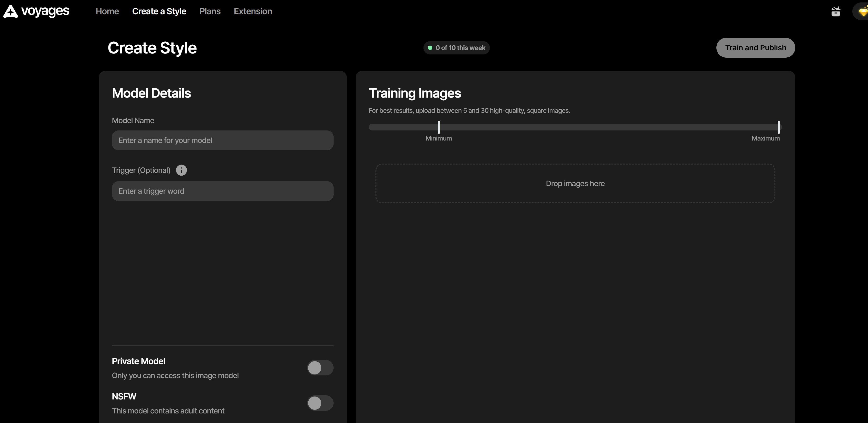868x423 pixels.
Task: Go to the Home nav item
Action: (x=107, y=12)
